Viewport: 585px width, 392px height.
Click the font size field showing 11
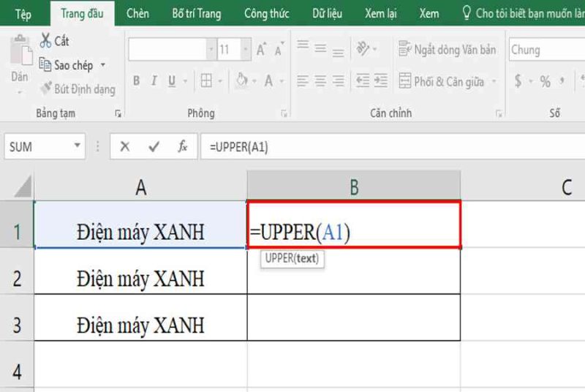tap(229, 49)
